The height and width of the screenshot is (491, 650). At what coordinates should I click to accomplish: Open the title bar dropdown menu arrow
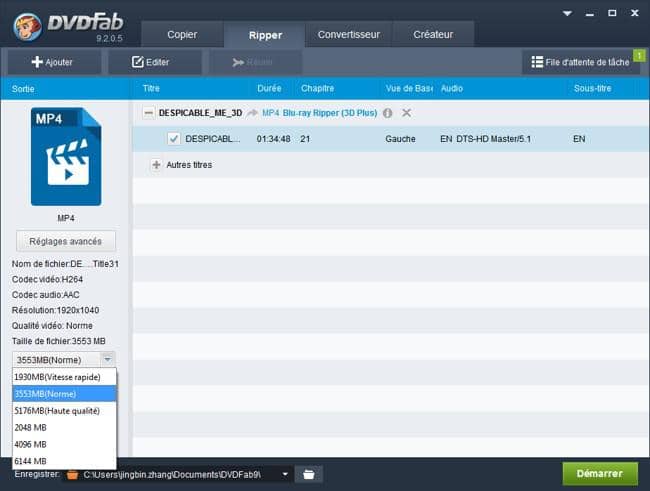click(x=568, y=13)
